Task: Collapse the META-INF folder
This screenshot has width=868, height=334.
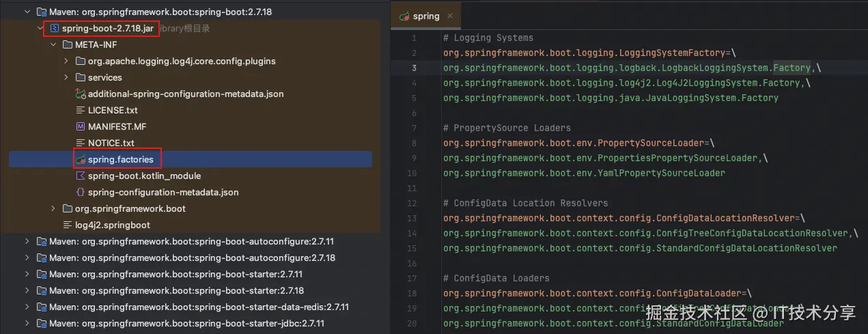Action: tap(53, 45)
